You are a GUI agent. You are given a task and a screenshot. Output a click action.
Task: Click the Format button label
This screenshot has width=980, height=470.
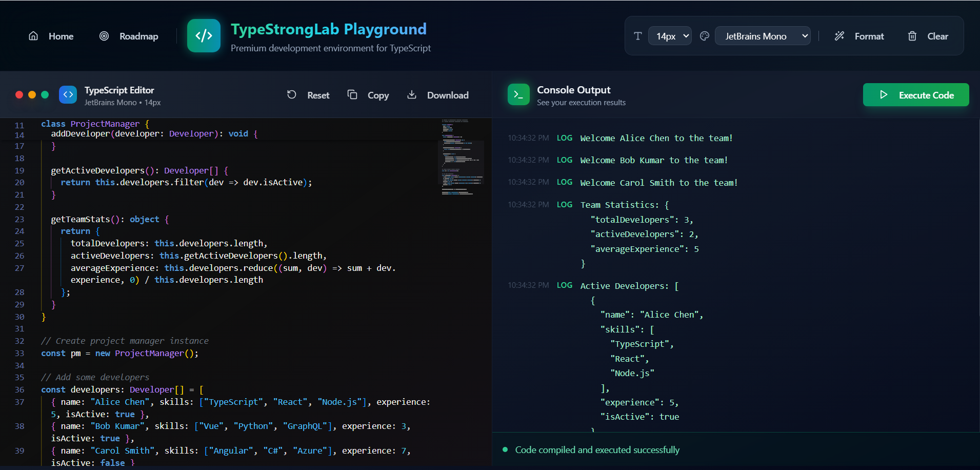(x=869, y=36)
